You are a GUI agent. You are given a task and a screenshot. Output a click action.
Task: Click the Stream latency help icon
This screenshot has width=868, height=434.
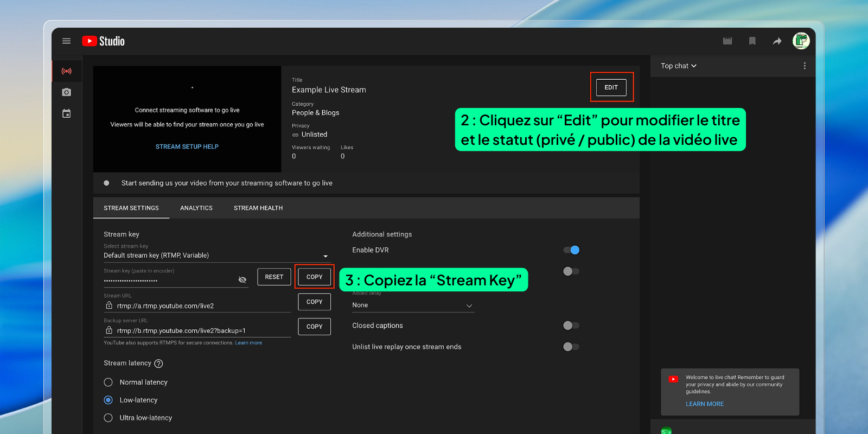(x=159, y=363)
